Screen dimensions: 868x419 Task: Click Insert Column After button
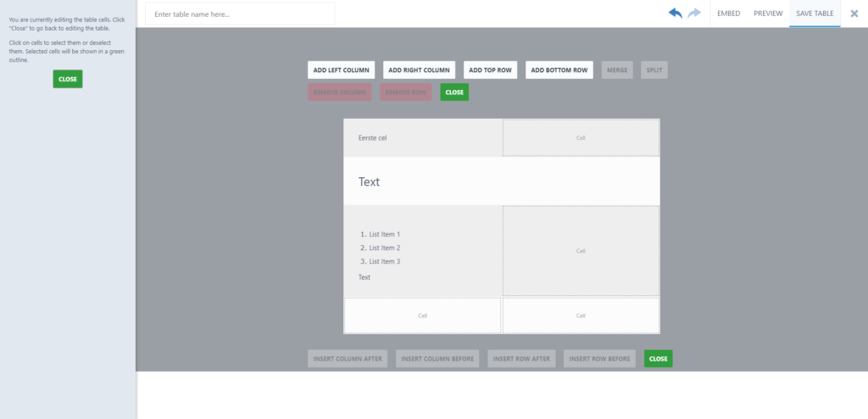(348, 359)
